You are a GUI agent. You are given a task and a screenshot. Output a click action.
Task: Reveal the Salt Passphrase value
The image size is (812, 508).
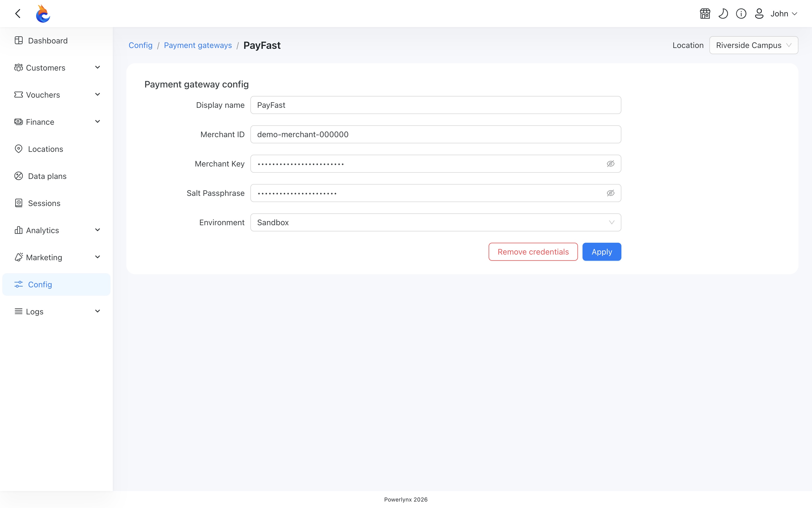pyautogui.click(x=610, y=193)
